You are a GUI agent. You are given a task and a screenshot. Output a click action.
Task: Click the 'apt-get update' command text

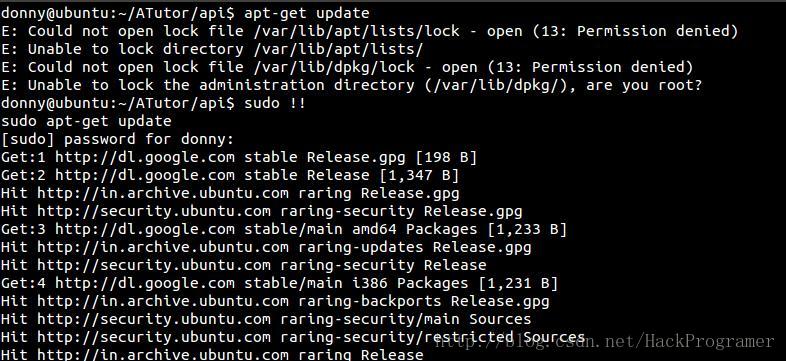(x=307, y=13)
